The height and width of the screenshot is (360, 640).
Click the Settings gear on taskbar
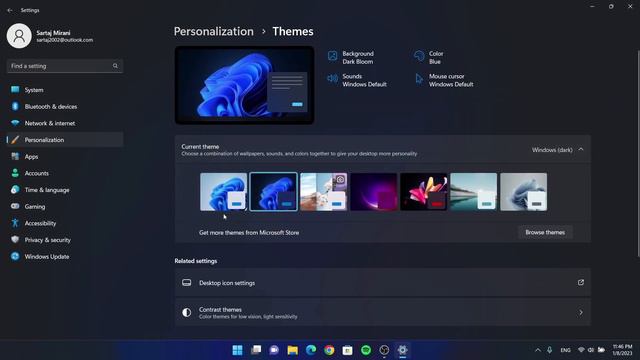(402, 350)
